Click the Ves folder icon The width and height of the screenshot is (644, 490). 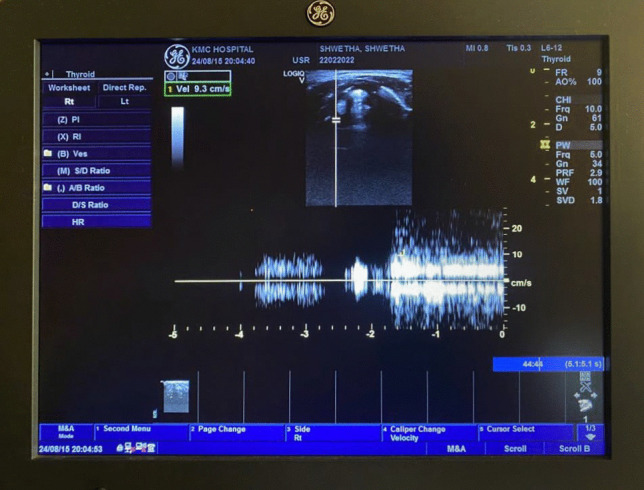pos(48,154)
